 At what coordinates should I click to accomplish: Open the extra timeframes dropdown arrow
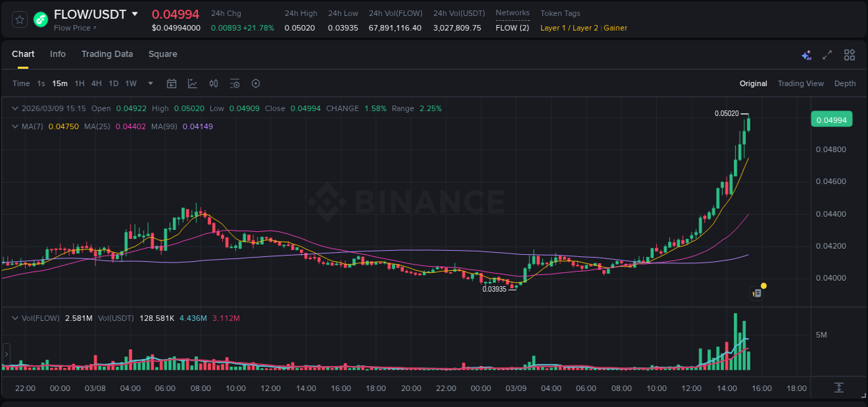point(149,83)
